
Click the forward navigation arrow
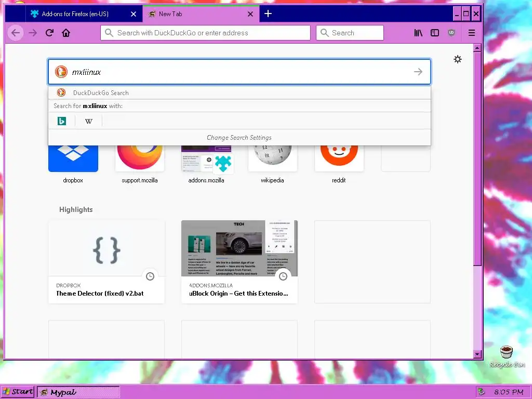[33, 33]
